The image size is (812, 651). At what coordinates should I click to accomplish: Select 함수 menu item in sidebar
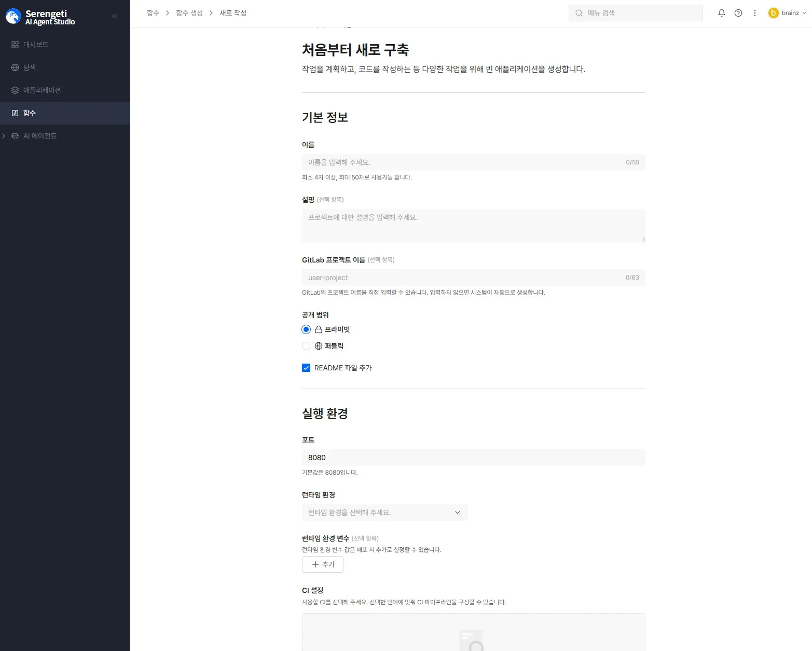[x=30, y=113]
